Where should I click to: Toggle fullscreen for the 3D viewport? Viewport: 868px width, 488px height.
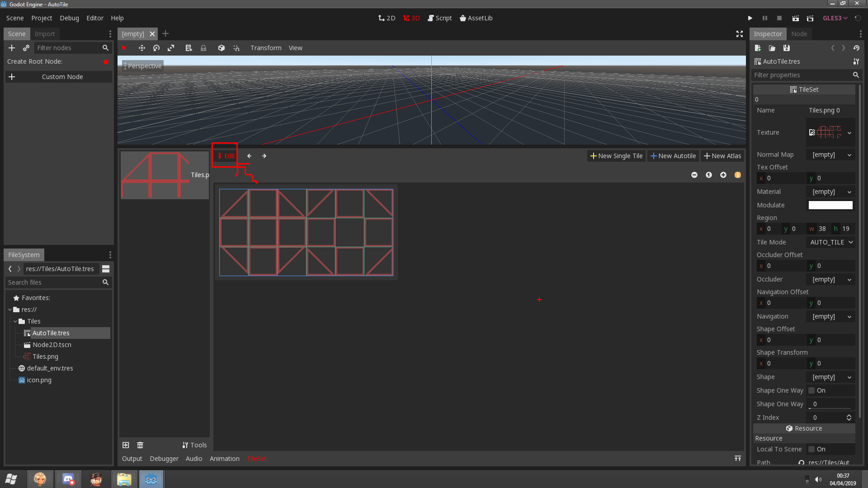click(x=740, y=34)
